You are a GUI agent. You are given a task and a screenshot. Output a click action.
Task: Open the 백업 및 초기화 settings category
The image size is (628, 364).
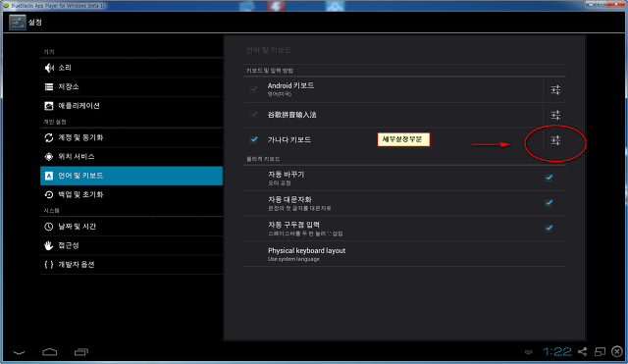131,194
